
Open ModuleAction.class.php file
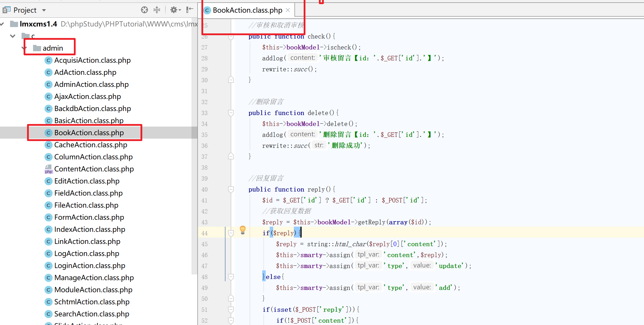pos(93,290)
